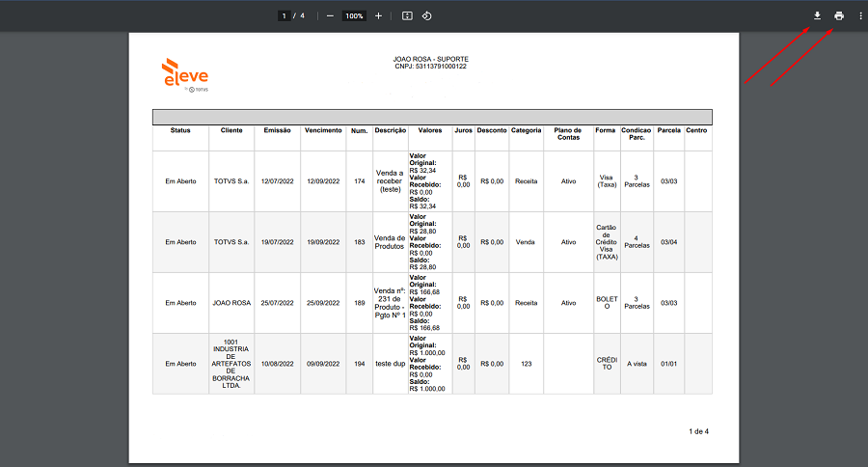Select the Centro column header
Screen dimensions: 868x467
696,130
